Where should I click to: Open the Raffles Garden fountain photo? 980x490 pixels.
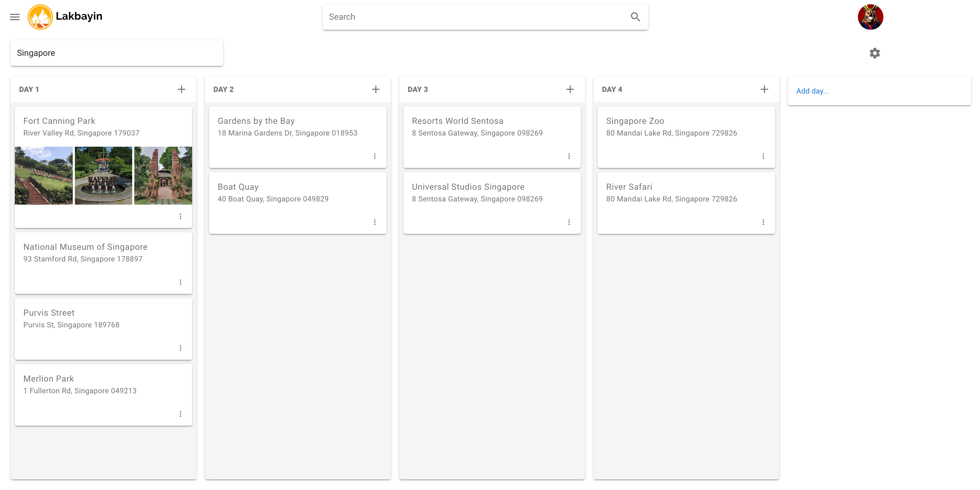pyautogui.click(x=104, y=176)
